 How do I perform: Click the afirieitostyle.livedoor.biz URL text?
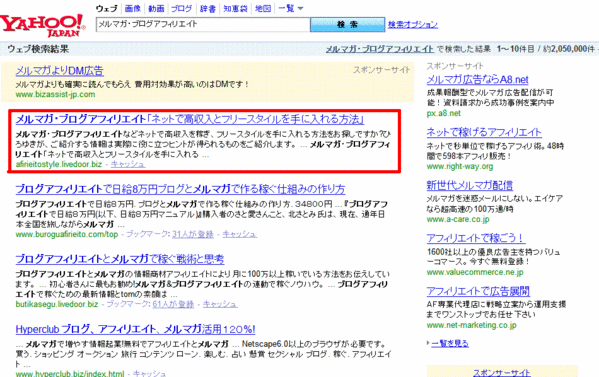pos(59,164)
